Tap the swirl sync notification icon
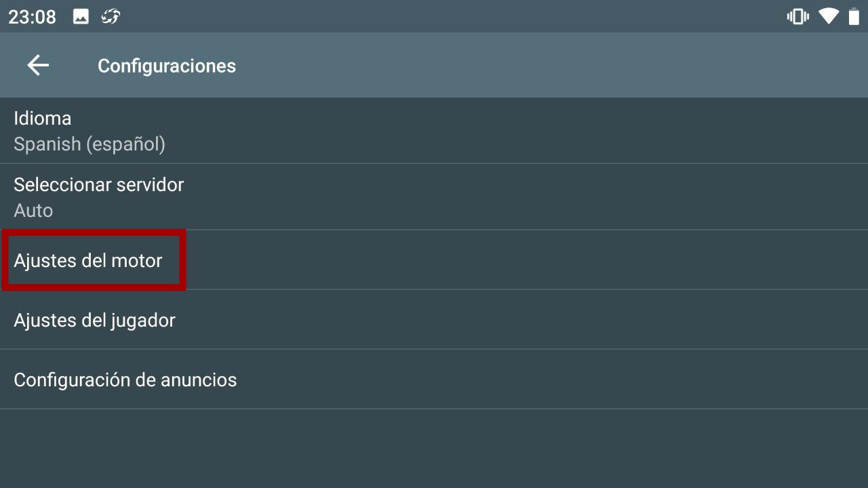 point(111,17)
